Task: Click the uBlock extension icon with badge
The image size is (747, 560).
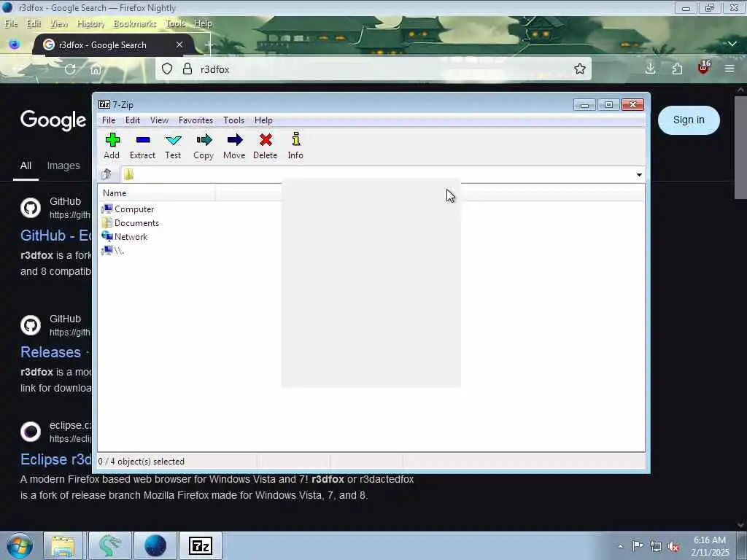Action: tap(704, 68)
